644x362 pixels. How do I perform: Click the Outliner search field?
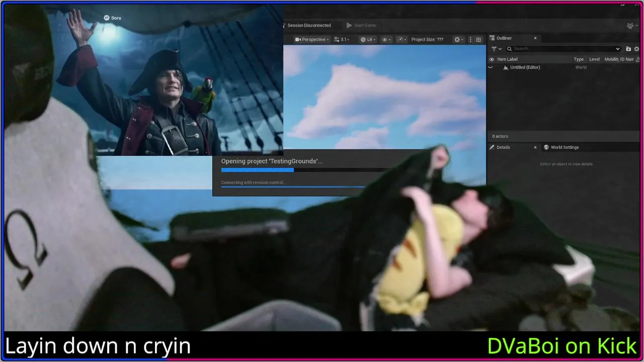(x=563, y=49)
